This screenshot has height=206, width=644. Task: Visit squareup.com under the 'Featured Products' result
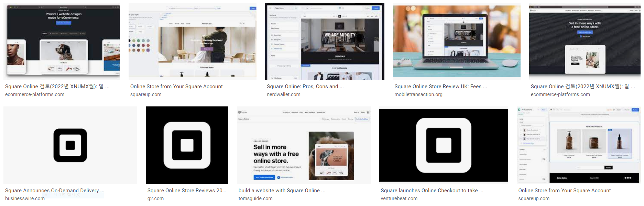tap(534, 198)
